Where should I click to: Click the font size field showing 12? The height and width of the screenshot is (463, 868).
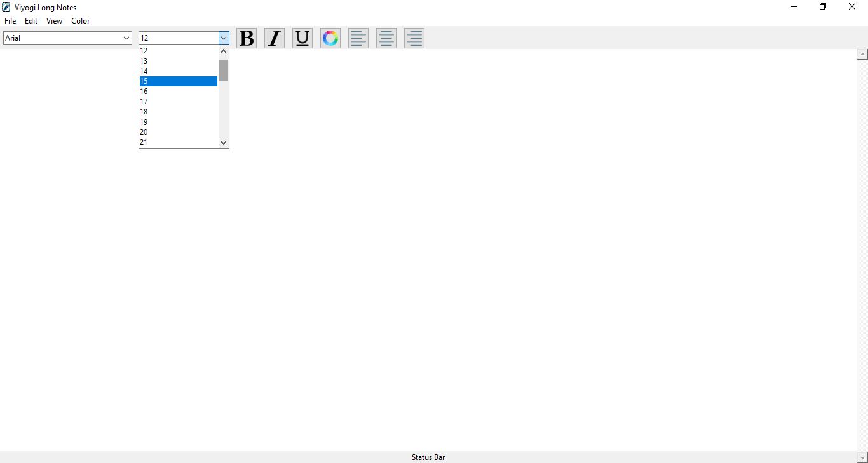179,38
